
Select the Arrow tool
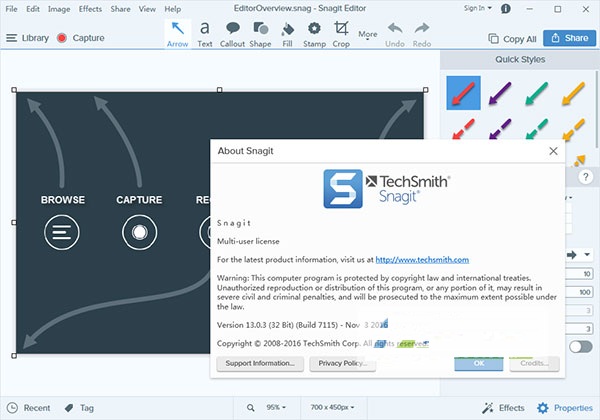(x=178, y=34)
